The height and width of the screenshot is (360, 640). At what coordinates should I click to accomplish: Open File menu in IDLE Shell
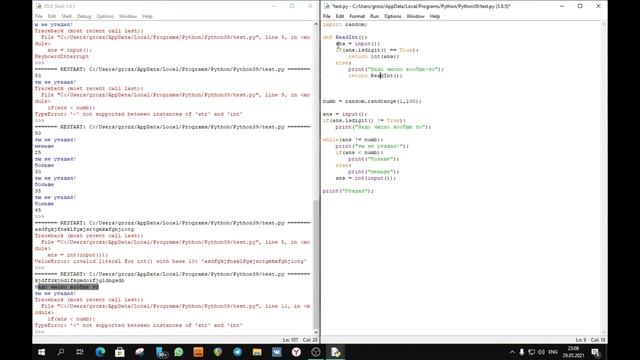(39, 16)
